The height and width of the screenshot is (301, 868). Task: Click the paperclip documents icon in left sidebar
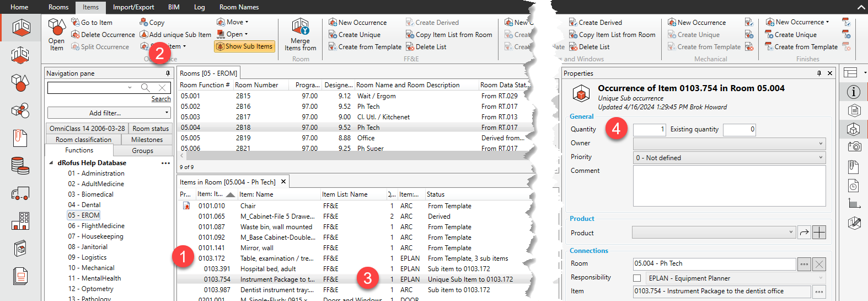click(x=20, y=138)
